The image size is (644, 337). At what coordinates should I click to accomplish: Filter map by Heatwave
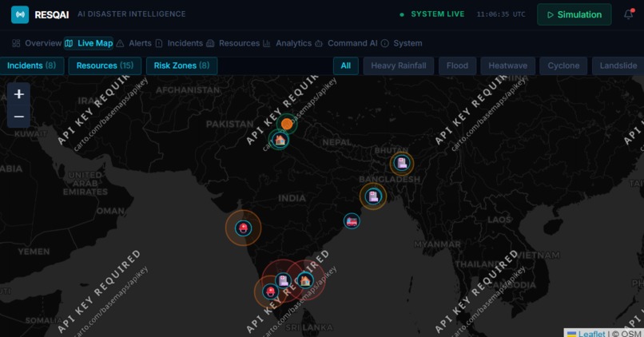coord(507,65)
